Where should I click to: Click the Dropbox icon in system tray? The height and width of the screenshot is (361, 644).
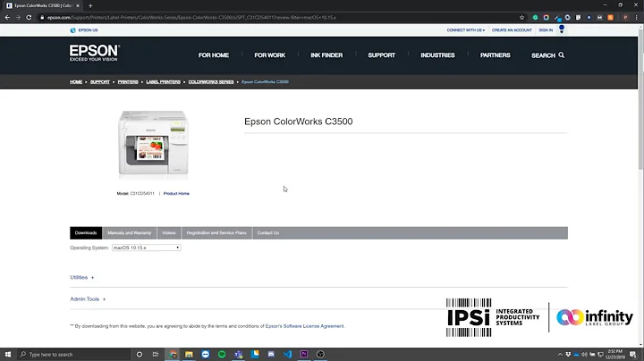pyautogui.click(x=568, y=355)
